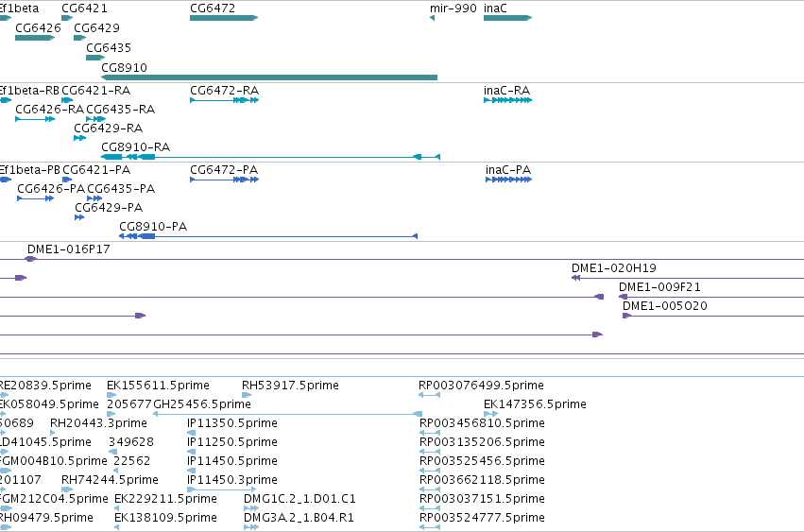Open the CG6429 gene label
Screen dimensions: 804x532
click(x=96, y=27)
